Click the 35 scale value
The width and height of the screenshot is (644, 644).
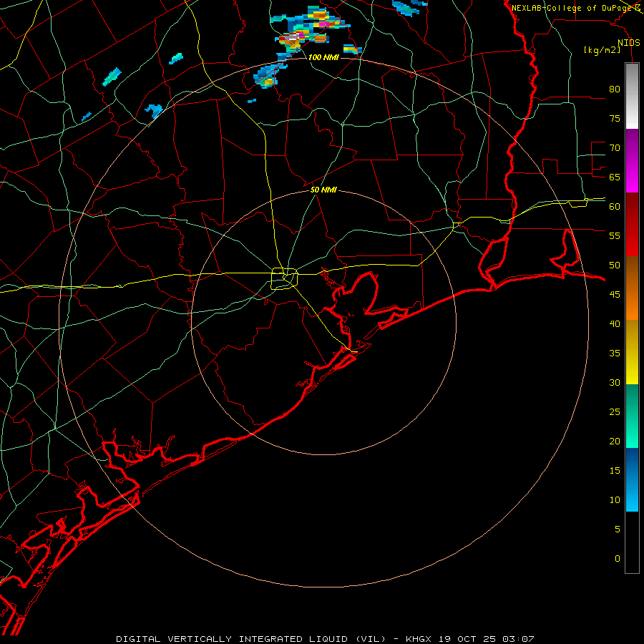[615, 353]
